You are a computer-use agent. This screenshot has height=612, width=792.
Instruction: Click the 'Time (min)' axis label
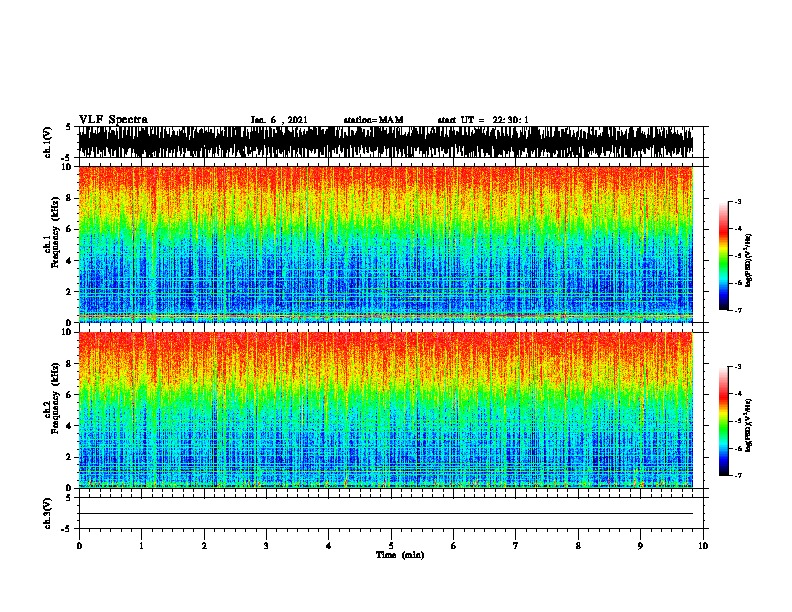(400, 555)
